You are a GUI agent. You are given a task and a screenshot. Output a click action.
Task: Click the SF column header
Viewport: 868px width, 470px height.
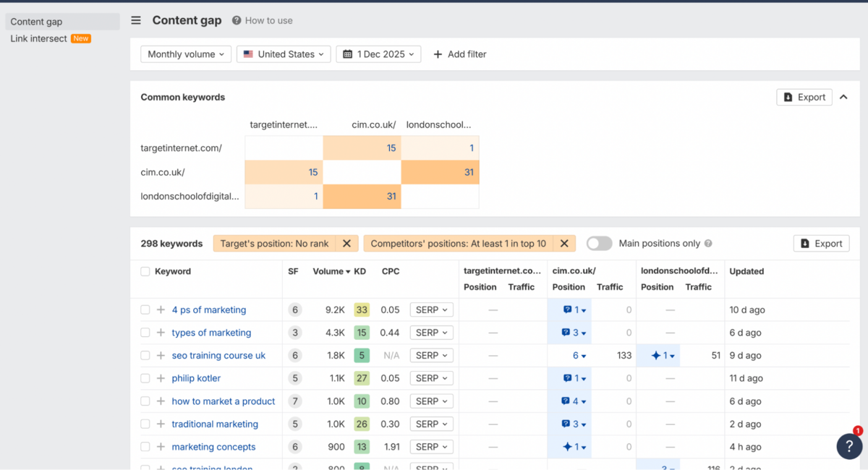(x=293, y=271)
